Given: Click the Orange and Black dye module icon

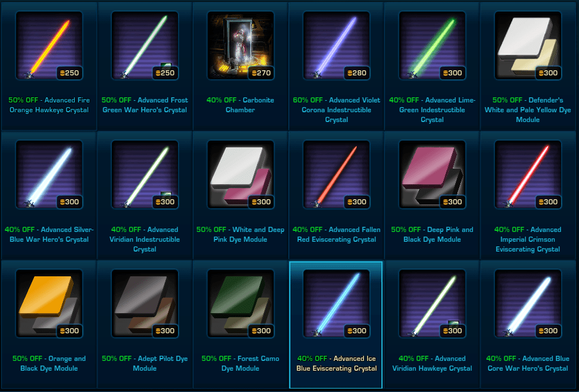Looking at the screenshot, I should [x=49, y=303].
